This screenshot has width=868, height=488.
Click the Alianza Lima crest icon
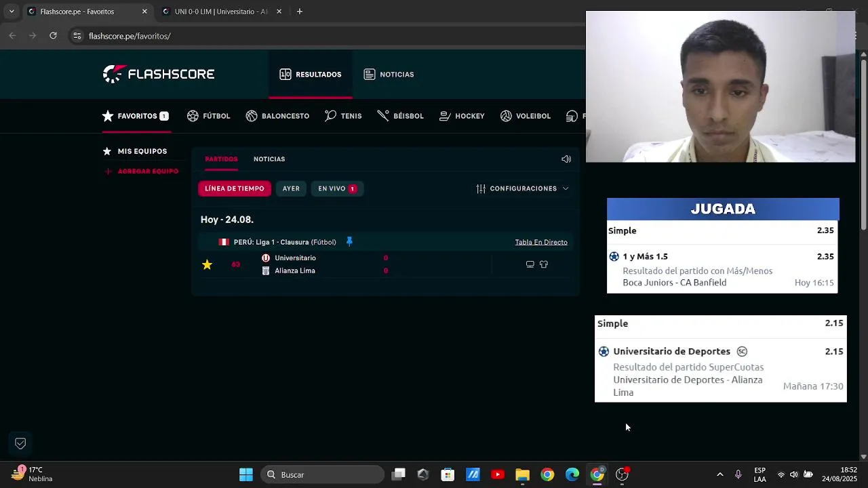click(266, 270)
